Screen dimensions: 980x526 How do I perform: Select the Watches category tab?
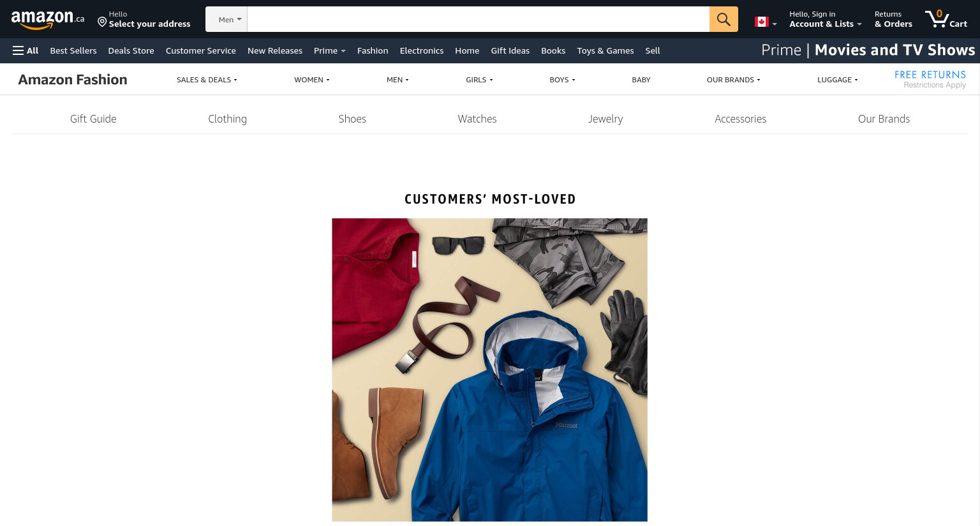(477, 119)
